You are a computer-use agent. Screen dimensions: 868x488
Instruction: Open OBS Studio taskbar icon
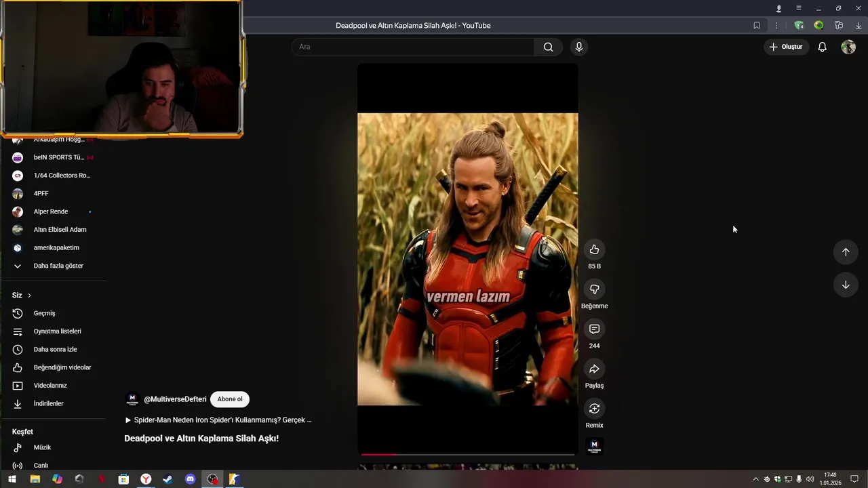point(213,479)
